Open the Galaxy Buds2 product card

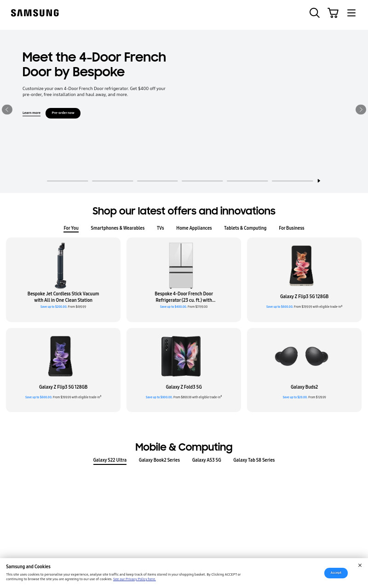tap(304, 370)
